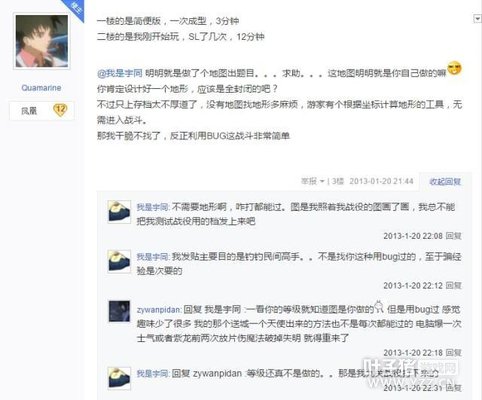Image resolution: width=482 pixels, height=400 pixels.
Task: Click the level 12 heart badge icon
Action: tap(60, 110)
